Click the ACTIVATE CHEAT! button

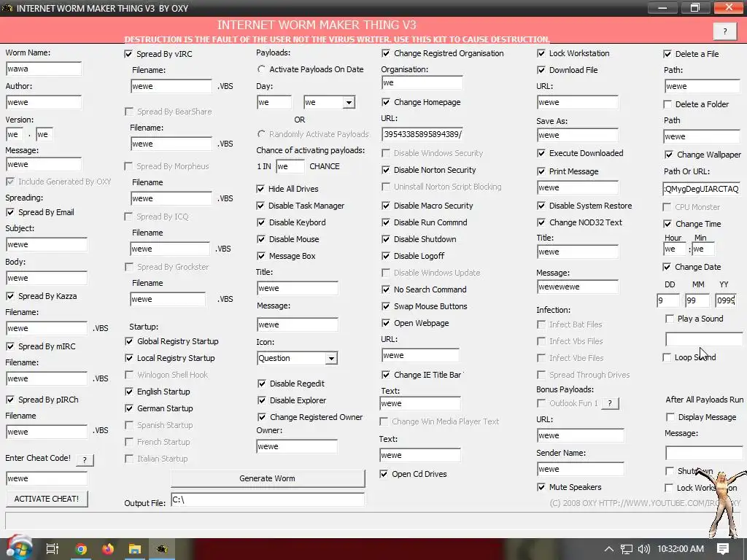click(47, 499)
